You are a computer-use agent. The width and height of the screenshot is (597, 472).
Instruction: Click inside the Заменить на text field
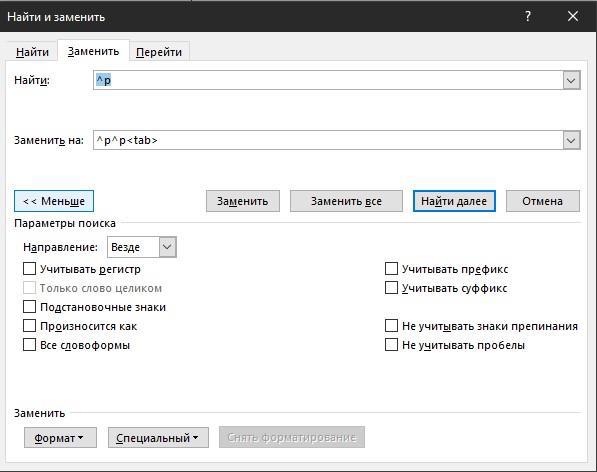(328, 140)
